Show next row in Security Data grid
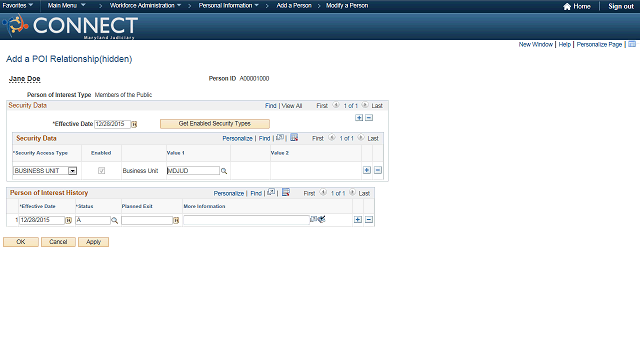 point(361,138)
